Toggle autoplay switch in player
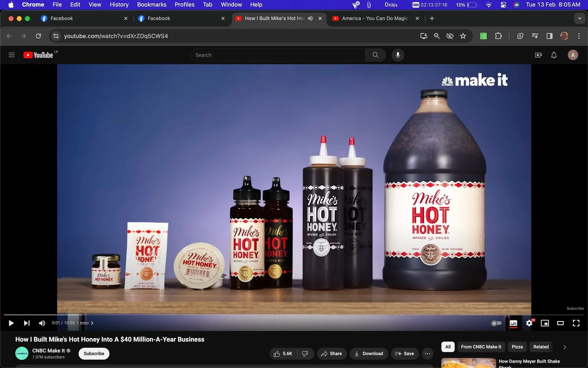This screenshot has height=368, width=588. coord(496,323)
